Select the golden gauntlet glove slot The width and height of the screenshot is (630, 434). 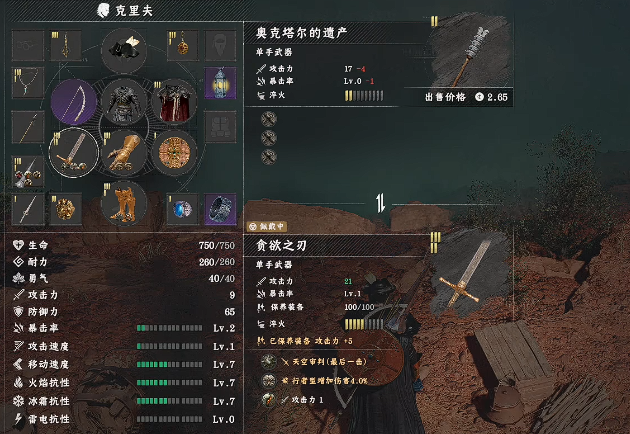pos(124,152)
